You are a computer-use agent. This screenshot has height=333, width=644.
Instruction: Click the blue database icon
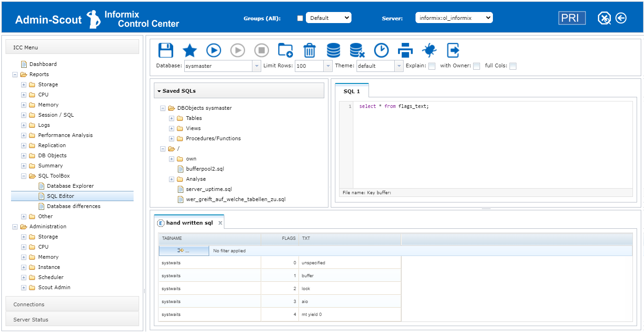point(334,50)
